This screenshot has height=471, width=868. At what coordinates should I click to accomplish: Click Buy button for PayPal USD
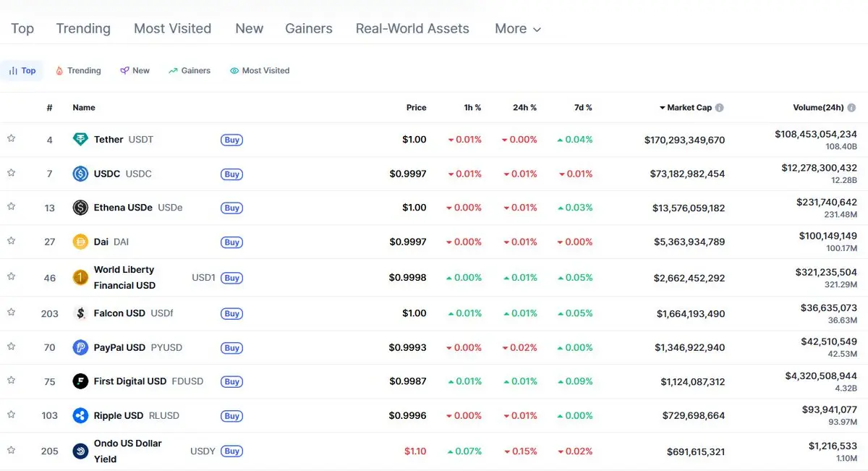tap(231, 348)
